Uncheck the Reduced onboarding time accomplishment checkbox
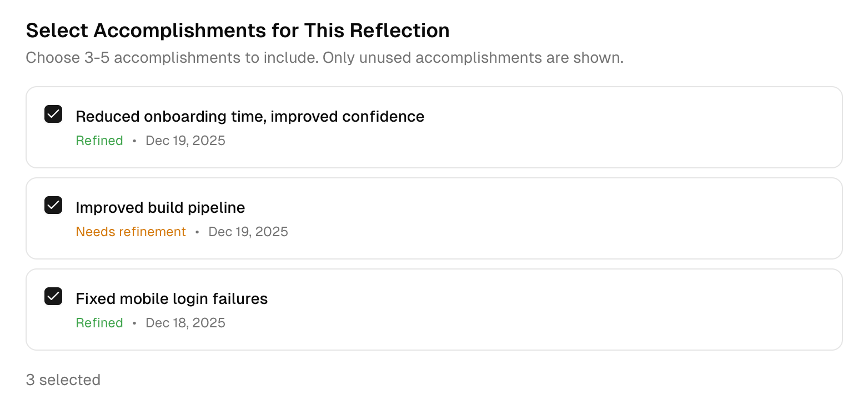868x409 pixels. 53,114
